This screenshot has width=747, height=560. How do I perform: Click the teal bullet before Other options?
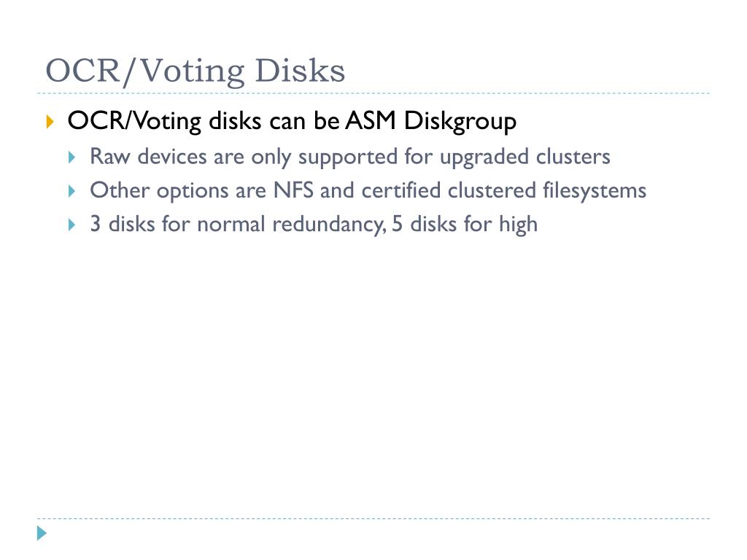point(72,191)
